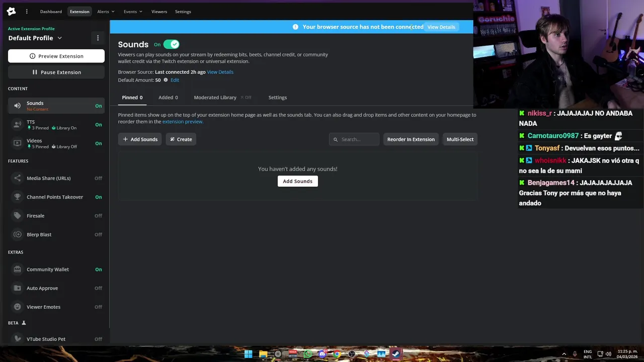This screenshot has height=362, width=644.
Task: Click the Edit link beside Default Amount
Action: pyautogui.click(x=175, y=80)
